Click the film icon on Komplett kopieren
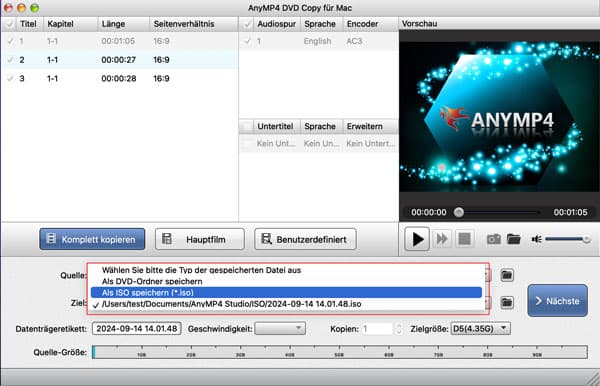600x386 pixels. (x=51, y=239)
